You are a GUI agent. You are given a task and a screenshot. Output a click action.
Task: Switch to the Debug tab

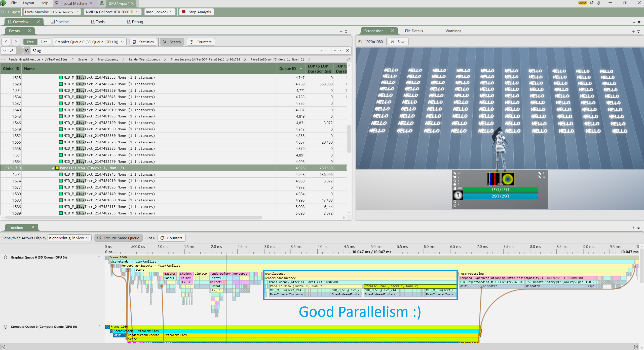(135, 22)
